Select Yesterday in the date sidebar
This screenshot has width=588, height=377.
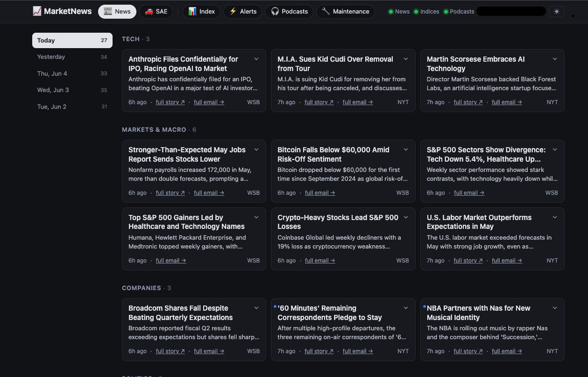pos(72,57)
